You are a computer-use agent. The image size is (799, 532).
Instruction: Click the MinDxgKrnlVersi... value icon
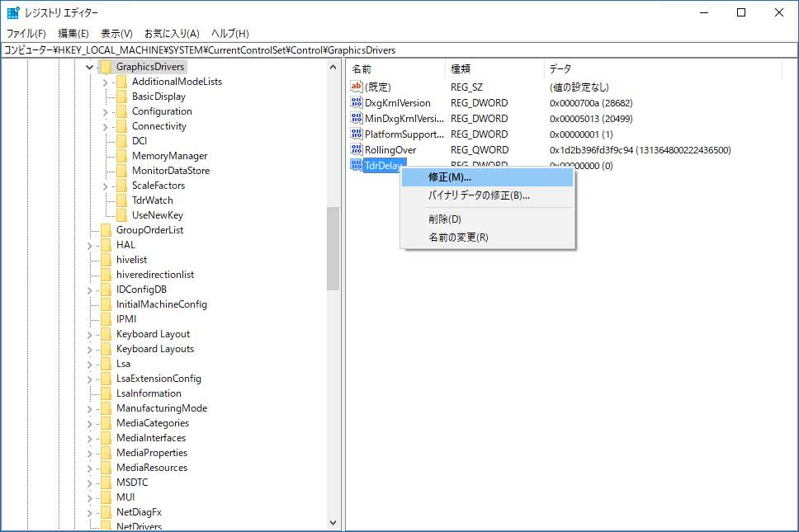coord(357,118)
